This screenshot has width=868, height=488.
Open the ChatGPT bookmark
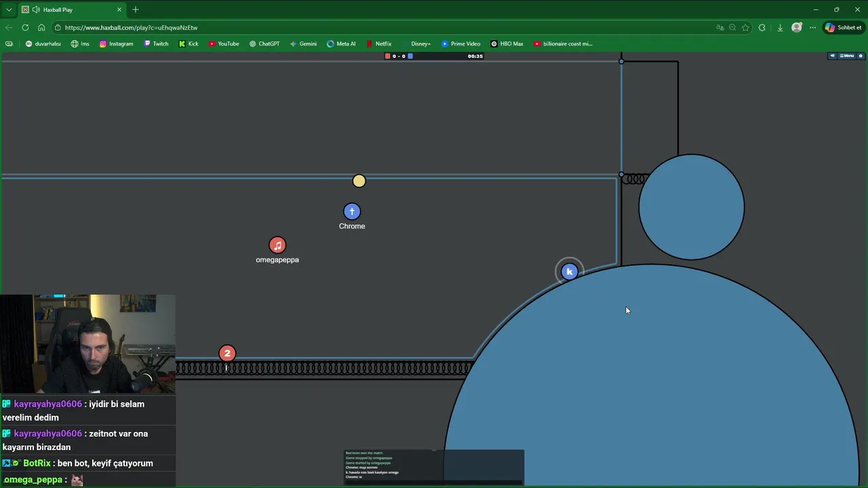click(264, 43)
